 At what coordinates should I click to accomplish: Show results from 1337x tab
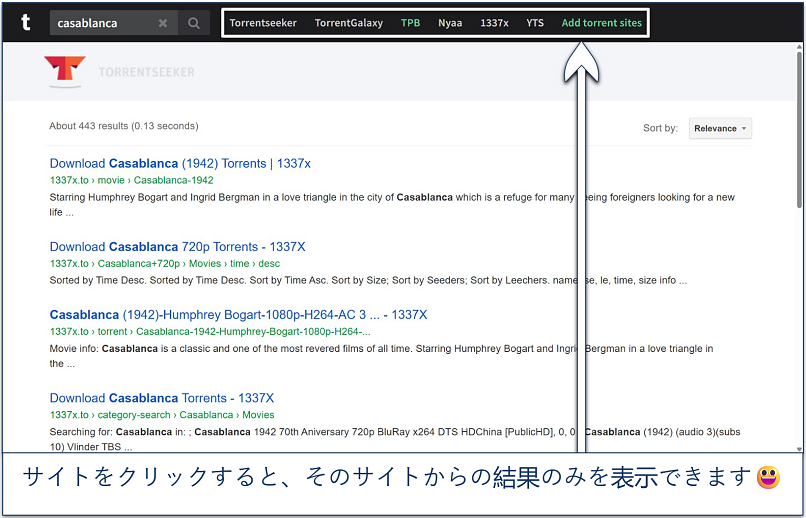click(x=494, y=23)
